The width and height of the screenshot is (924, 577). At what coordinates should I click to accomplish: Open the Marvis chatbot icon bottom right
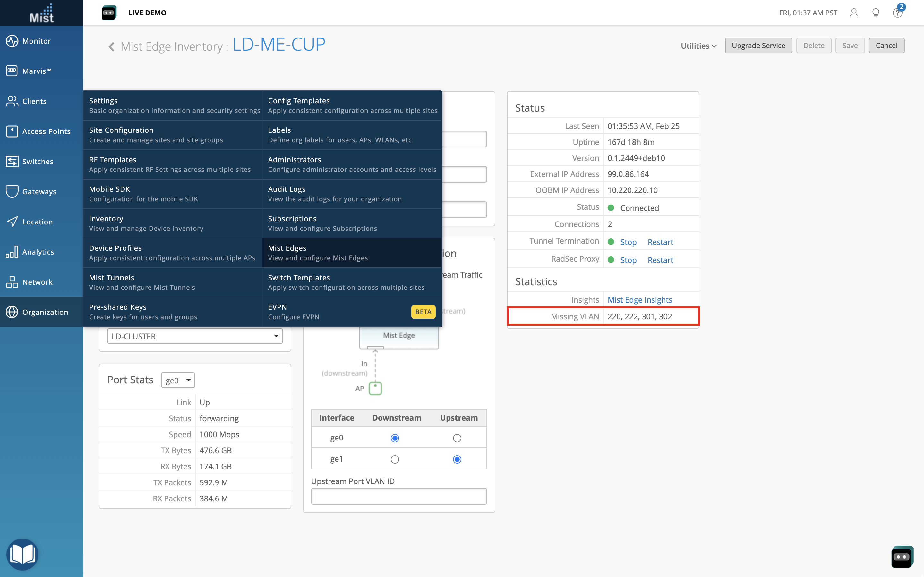click(902, 556)
